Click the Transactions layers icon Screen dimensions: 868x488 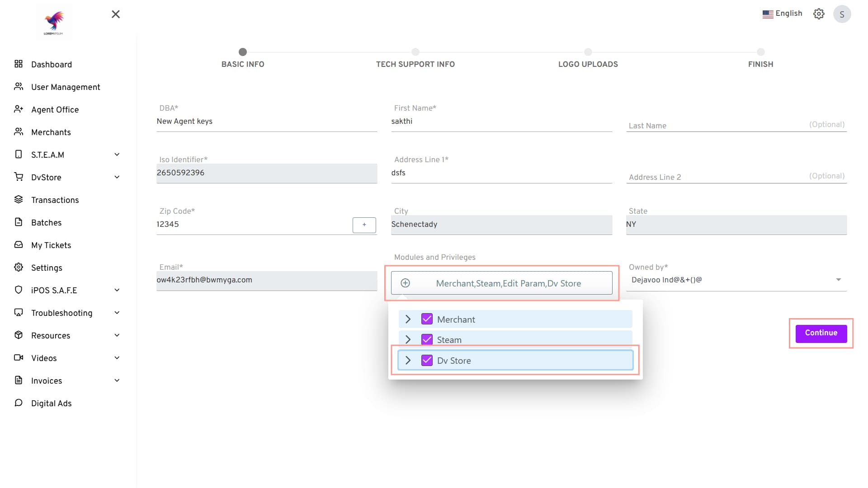click(x=19, y=199)
